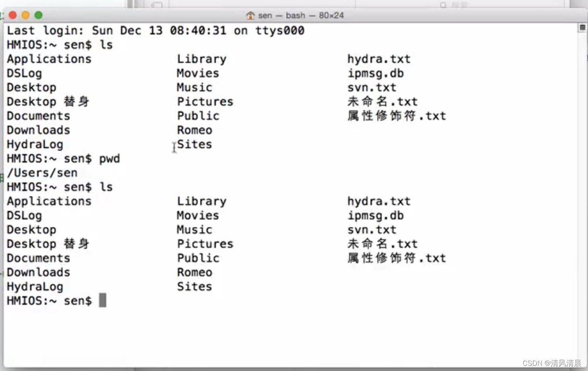Viewport: 588px width, 371px height.
Task: Click "未命名.txt" in the first ls listing
Action: [x=383, y=102]
